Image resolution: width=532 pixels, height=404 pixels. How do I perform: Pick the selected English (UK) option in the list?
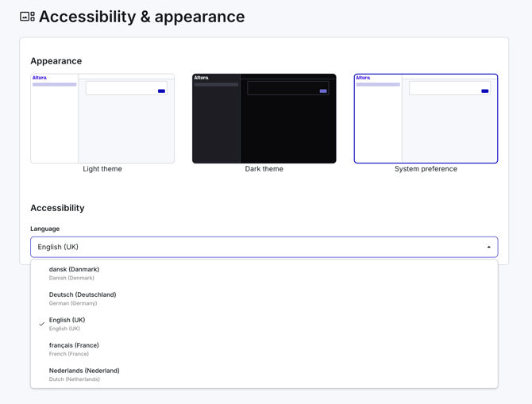264,324
